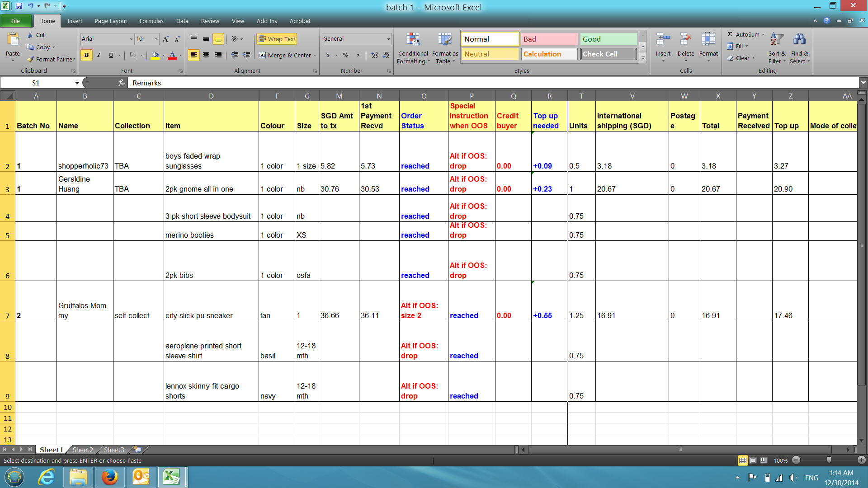Click Format cells icon in Cells group

(708, 39)
